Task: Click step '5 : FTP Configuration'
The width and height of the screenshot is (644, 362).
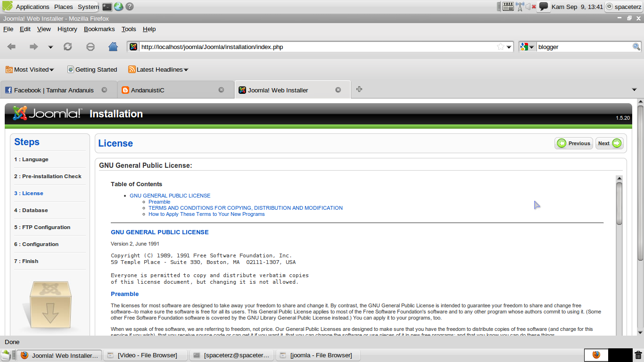Action: coord(42,227)
